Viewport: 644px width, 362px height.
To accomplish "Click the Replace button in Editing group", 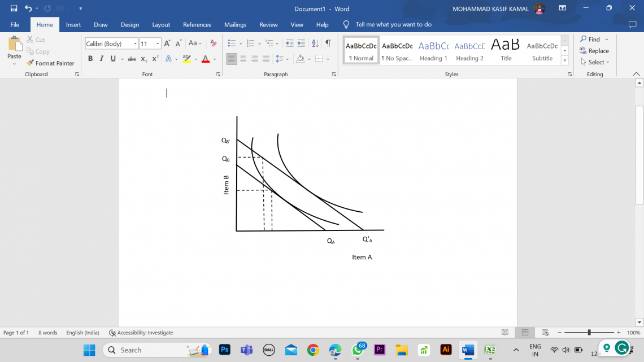I will pyautogui.click(x=594, y=51).
